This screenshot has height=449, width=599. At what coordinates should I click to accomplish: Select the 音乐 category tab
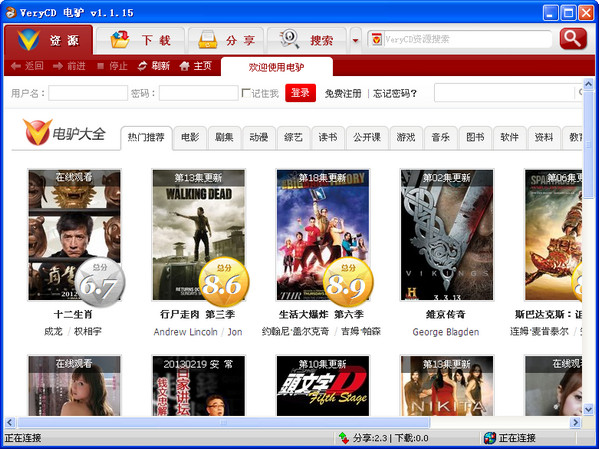(440, 137)
